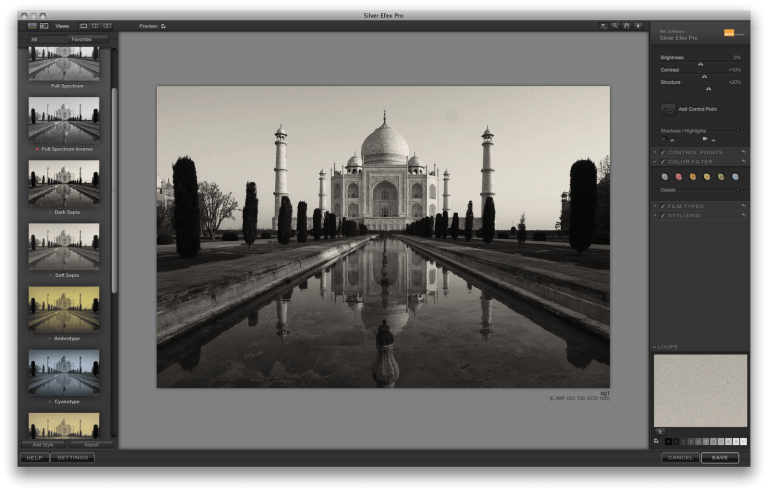Select the zoom magnifier tool
768x491 pixels.
[615, 26]
